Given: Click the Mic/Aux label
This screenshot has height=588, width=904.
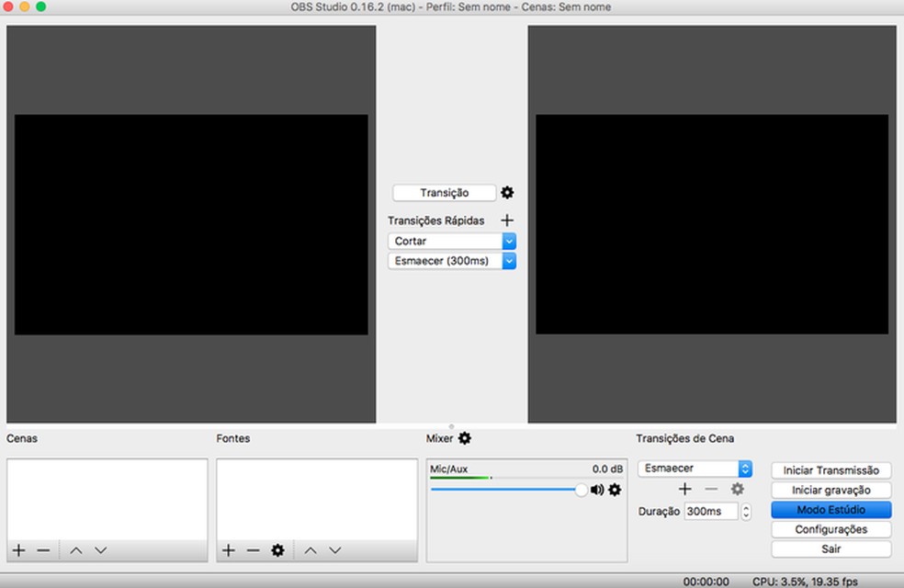Looking at the screenshot, I should pos(448,469).
